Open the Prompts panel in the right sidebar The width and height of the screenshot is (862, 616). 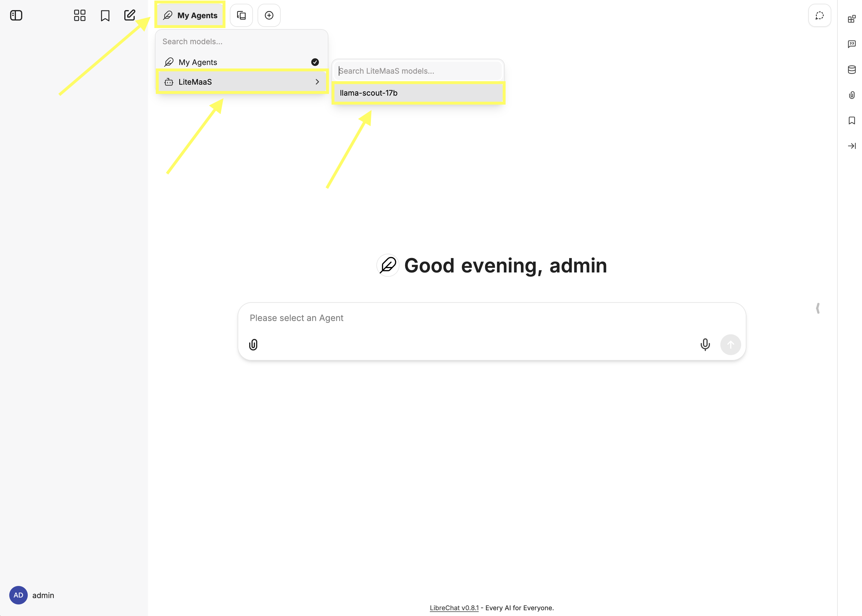(852, 44)
